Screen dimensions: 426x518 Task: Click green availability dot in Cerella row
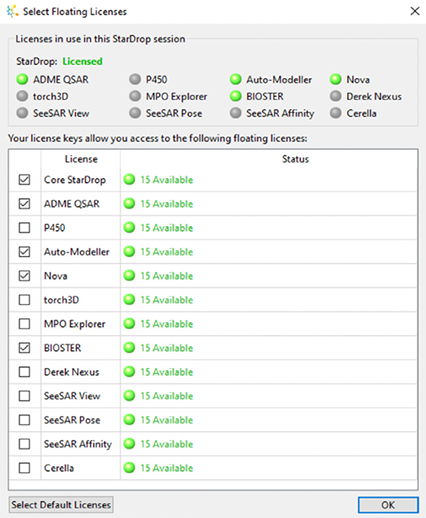129,468
